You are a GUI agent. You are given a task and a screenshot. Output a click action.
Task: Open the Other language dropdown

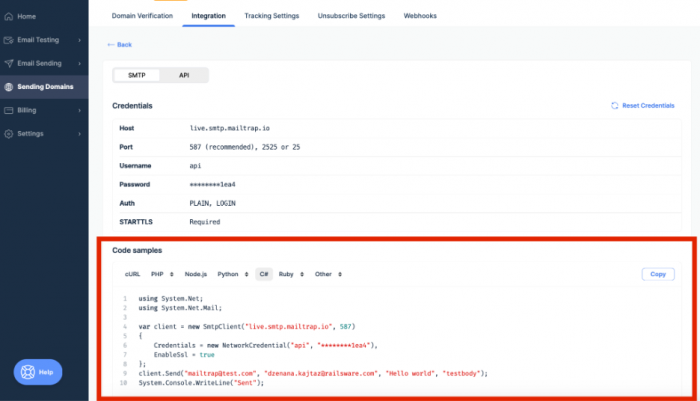coord(328,274)
